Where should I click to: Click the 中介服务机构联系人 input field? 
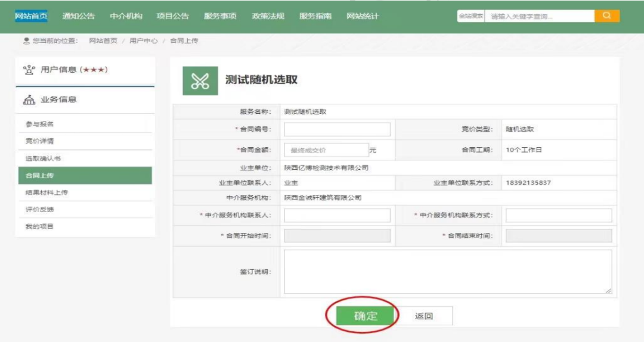point(337,215)
